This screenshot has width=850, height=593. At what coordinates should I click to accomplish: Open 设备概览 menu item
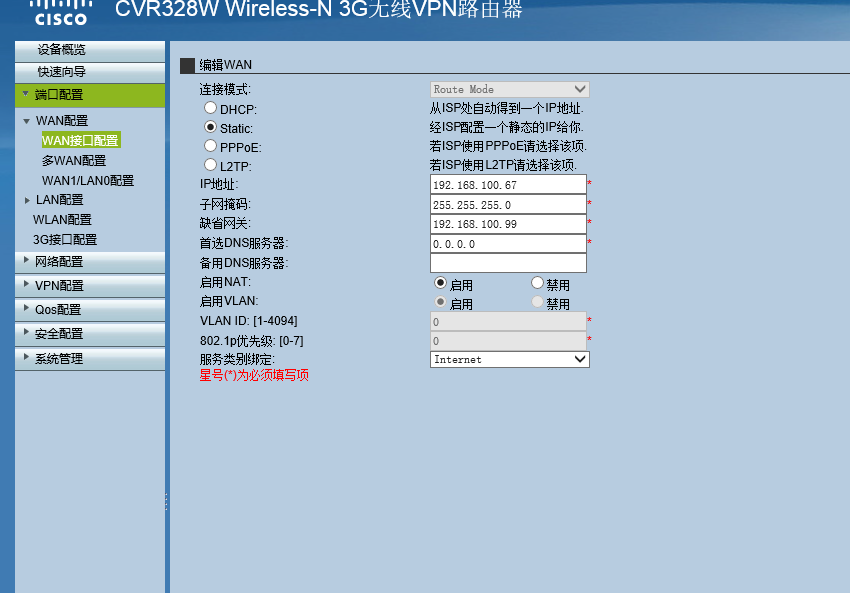(90, 50)
